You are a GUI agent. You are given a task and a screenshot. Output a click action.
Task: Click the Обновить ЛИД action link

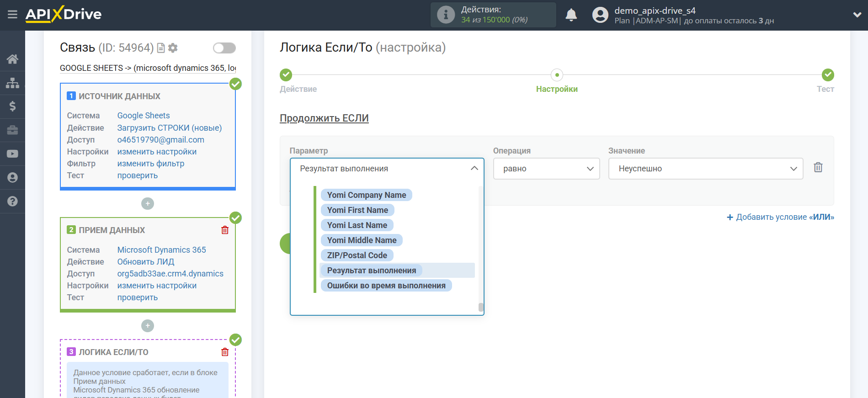(x=146, y=262)
